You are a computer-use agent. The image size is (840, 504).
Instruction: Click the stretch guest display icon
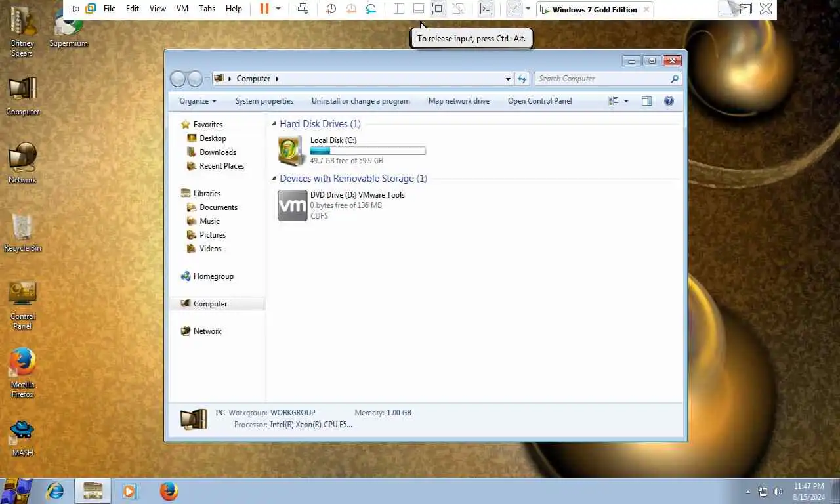514,9
